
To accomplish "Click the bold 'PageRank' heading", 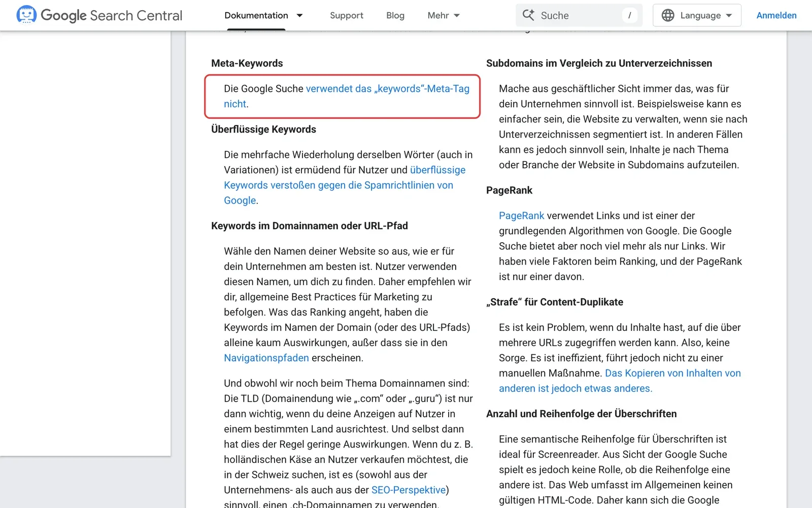I will pos(509,190).
